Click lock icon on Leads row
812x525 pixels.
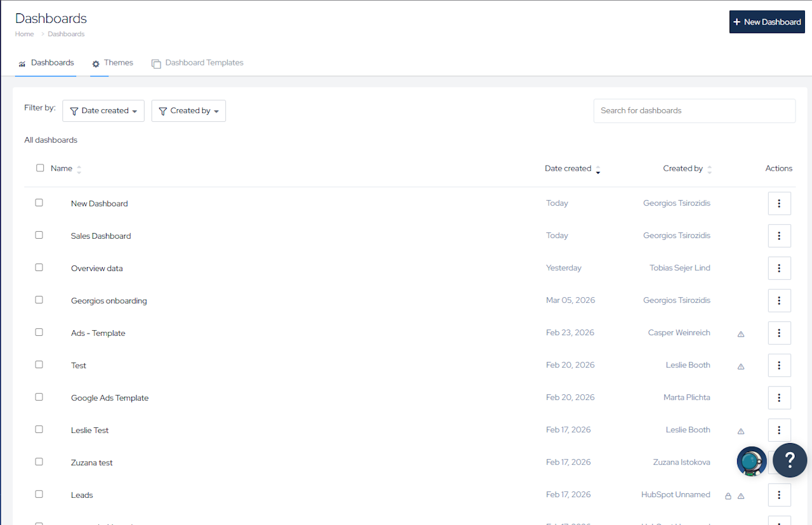tap(728, 496)
